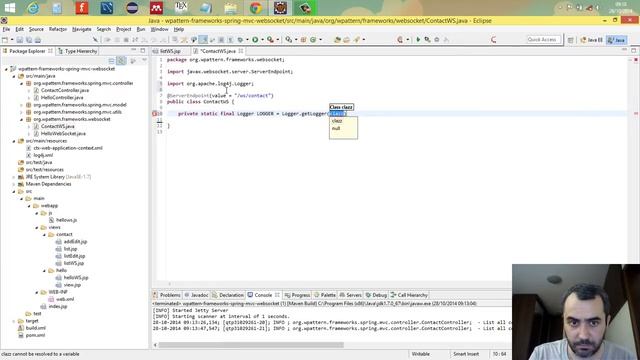Open the Source menu
Image resolution: width=640 pixels, height=360 pixels.
click(x=36, y=29)
